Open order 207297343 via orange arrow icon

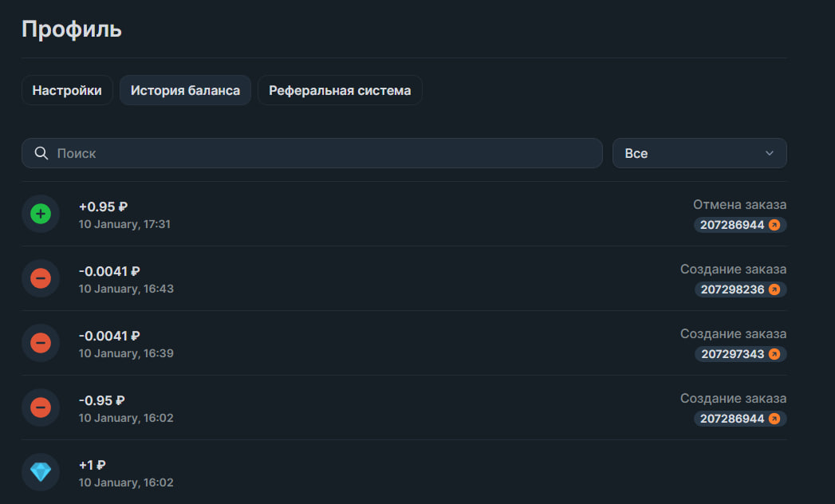point(774,354)
